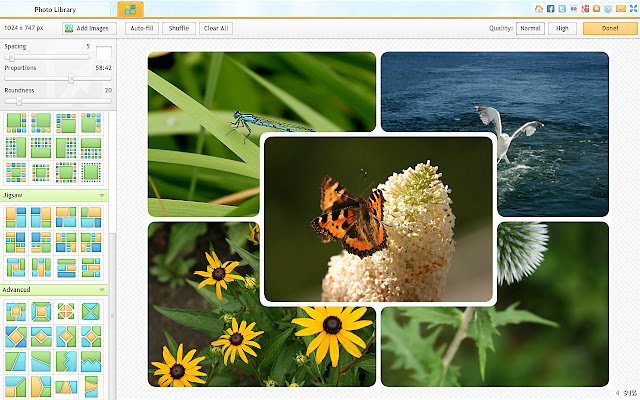The image size is (640, 400).
Task: Finish the collage with Done!
Action: 610,28
